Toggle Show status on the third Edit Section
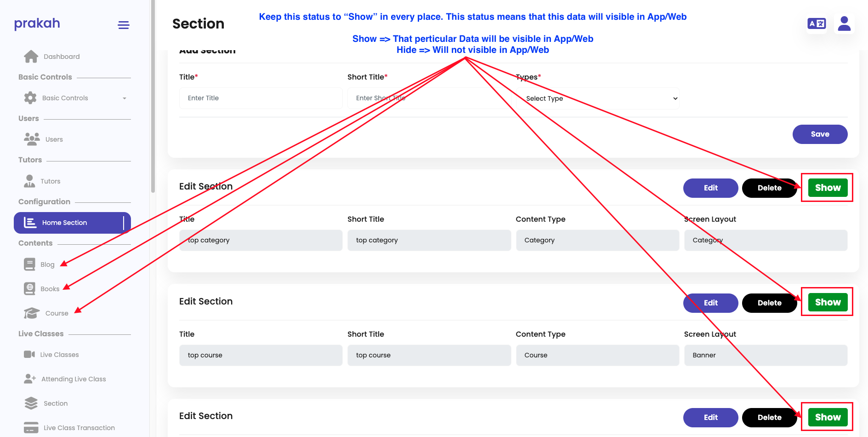Viewport: 868px width, 437px height. 828,417
